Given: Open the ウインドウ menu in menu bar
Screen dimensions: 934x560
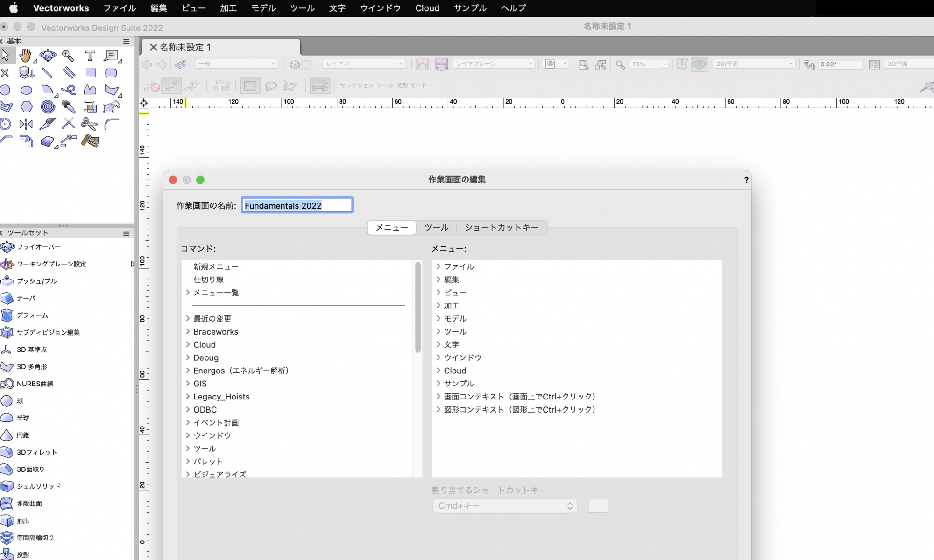Looking at the screenshot, I should [380, 8].
